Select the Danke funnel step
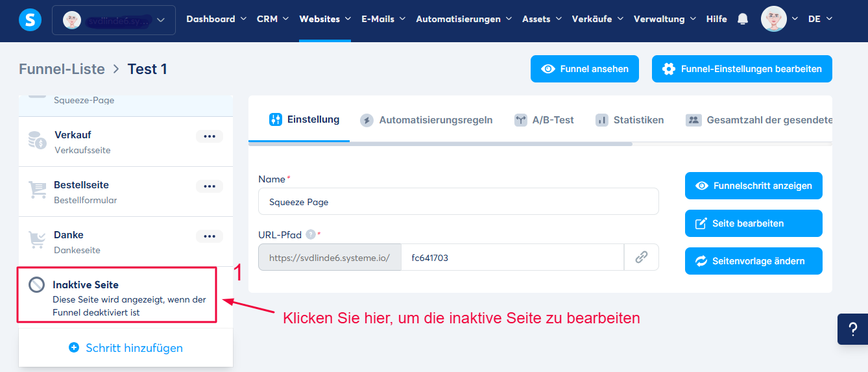Image resolution: width=868 pixels, height=372 pixels. [x=125, y=242]
